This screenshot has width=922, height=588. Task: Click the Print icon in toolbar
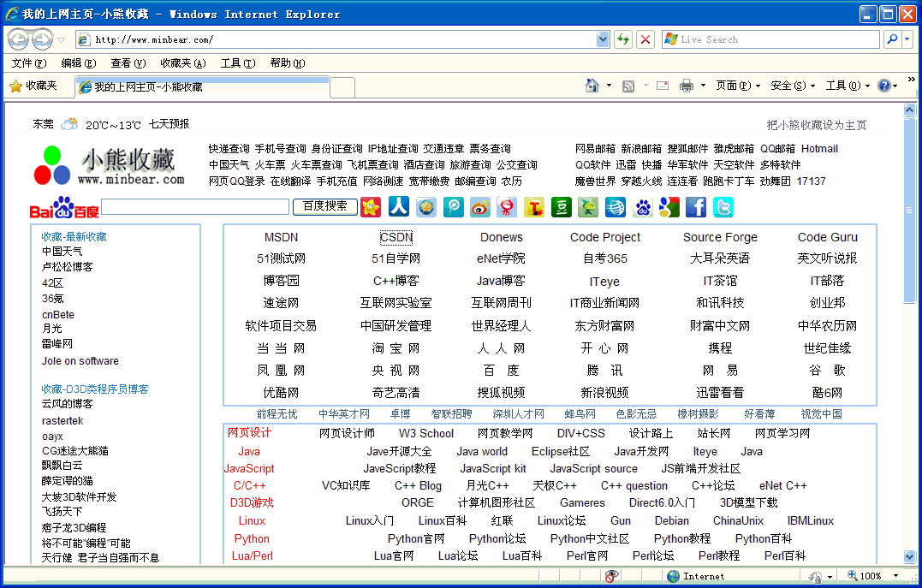click(686, 86)
